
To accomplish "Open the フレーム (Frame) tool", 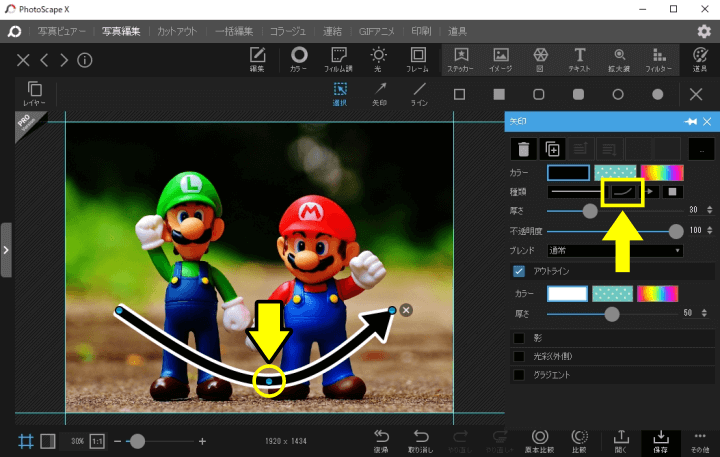I will (x=417, y=60).
